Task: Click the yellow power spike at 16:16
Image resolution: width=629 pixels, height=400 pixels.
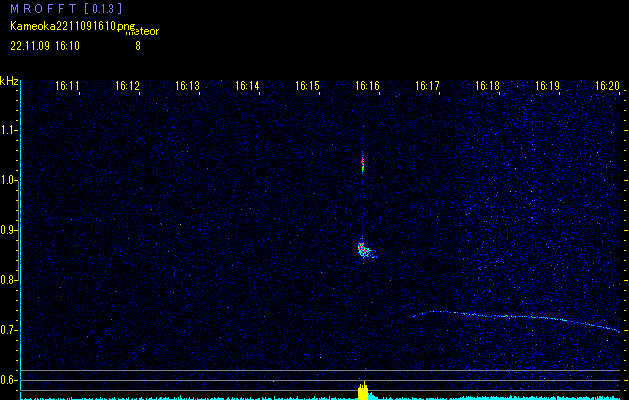Action: pyautogui.click(x=363, y=391)
